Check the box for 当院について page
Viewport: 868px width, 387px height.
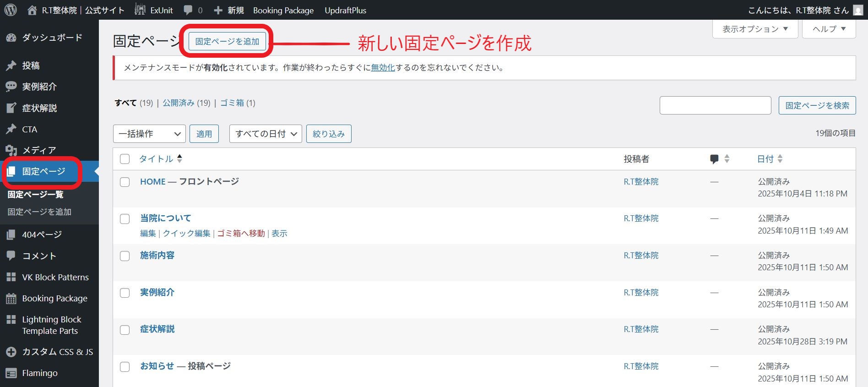point(125,219)
